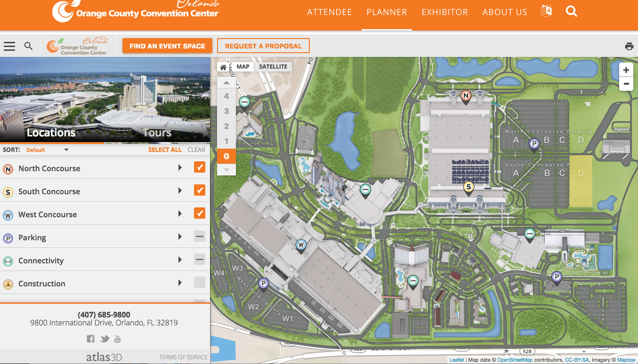This screenshot has height=364, width=638.
Task: Open the hamburger menu in the toolbar
Action: 9,46
